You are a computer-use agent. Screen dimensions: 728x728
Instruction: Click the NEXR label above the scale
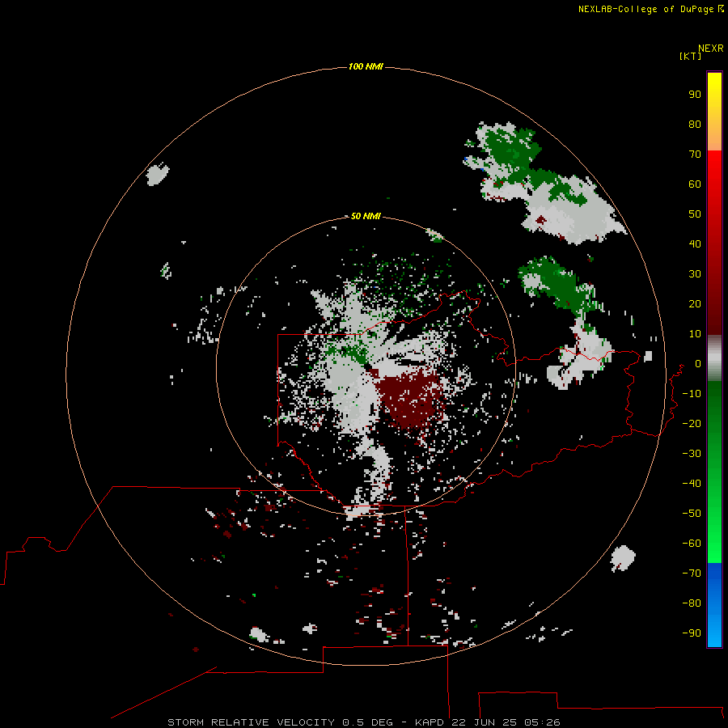[711, 49]
